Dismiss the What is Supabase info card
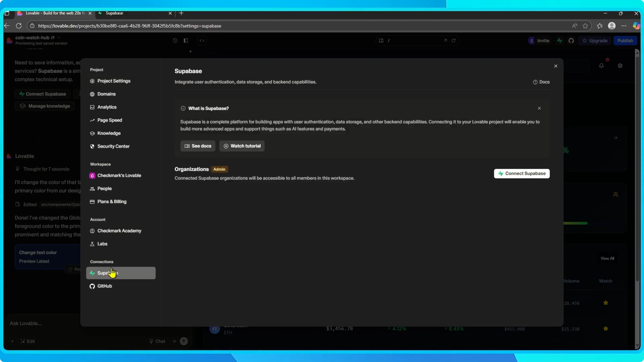This screenshot has height=362, width=644. pyautogui.click(x=539, y=108)
